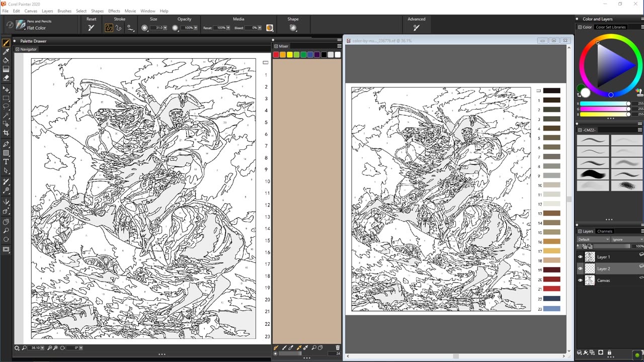Open the Help menu
The width and height of the screenshot is (644, 362).
[x=164, y=11]
